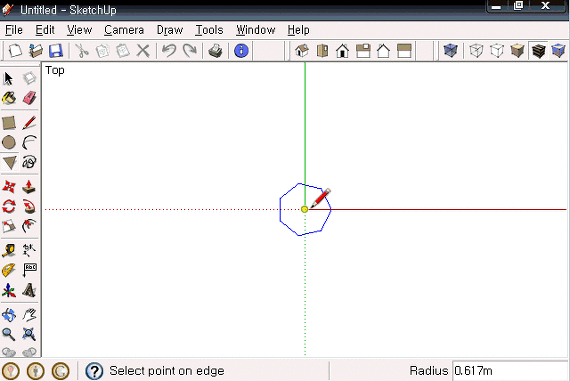
Task: Select the Rectangle drawing tool
Action: click(x=9, y=123)
